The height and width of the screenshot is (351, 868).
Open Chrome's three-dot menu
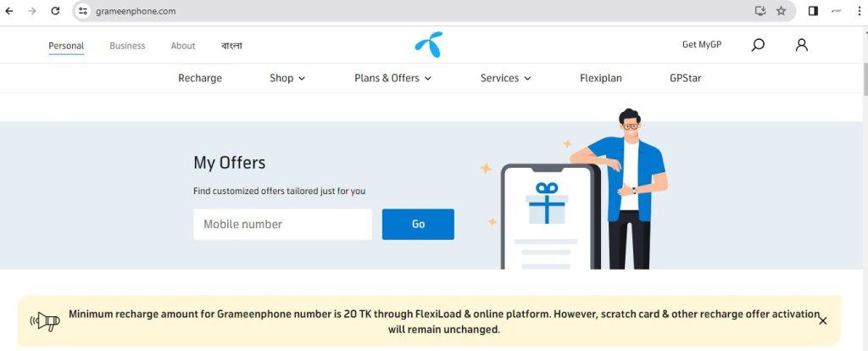coord(859,10)
